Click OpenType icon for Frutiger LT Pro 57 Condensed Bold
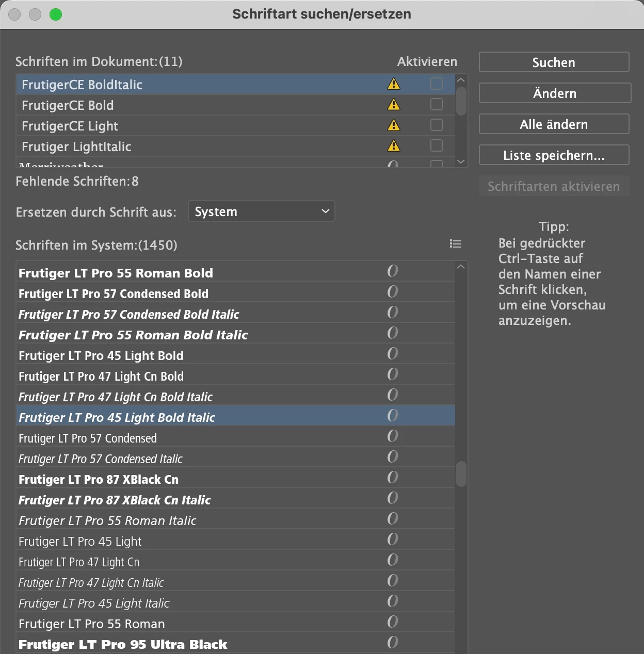Image resolution: width=644 pixels, height=654 pixels. (x=393, y=291)
